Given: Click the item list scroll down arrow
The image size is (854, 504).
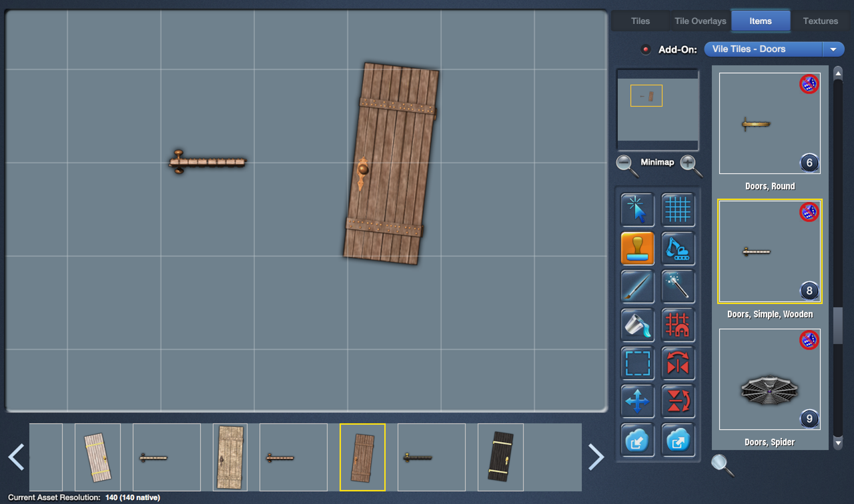Looking at the screenshot, I should (838, 443).
